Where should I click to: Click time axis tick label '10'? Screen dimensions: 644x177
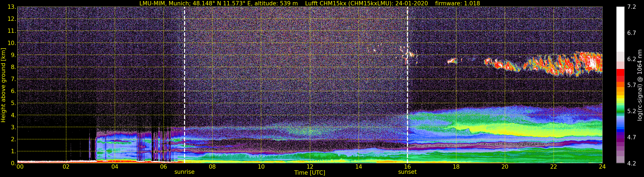[x=261, y=167]
